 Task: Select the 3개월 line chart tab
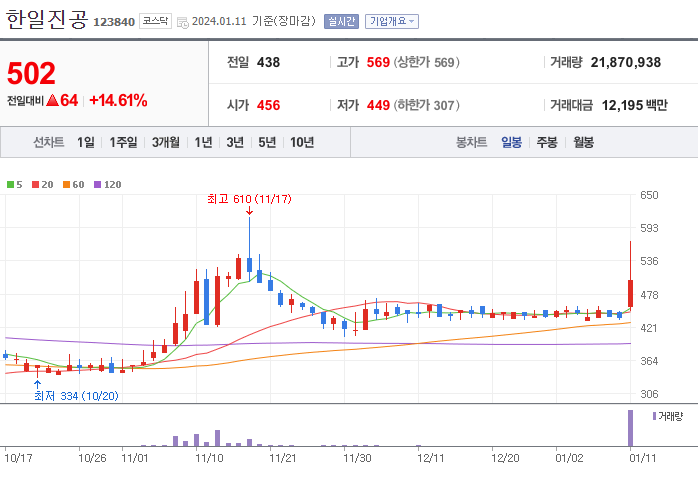[166, 142]
